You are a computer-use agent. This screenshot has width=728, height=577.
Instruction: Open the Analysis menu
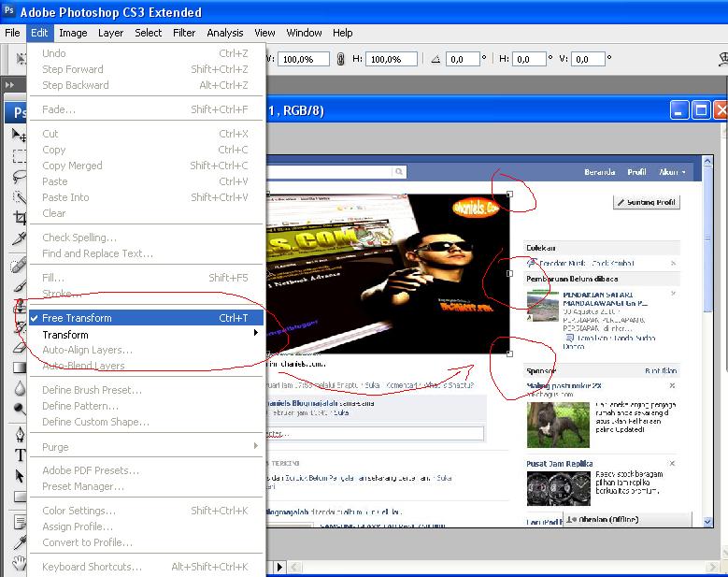[x=224, y=33]
